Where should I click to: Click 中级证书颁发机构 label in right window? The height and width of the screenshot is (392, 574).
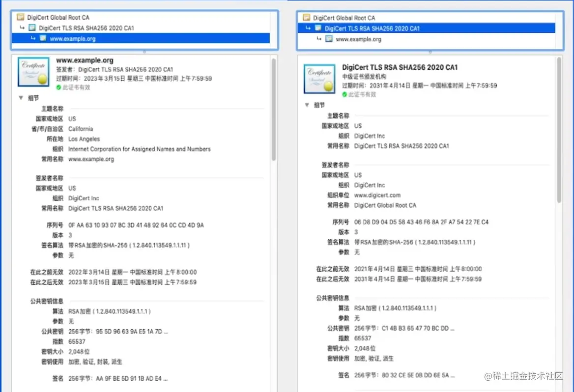[364, 77]
